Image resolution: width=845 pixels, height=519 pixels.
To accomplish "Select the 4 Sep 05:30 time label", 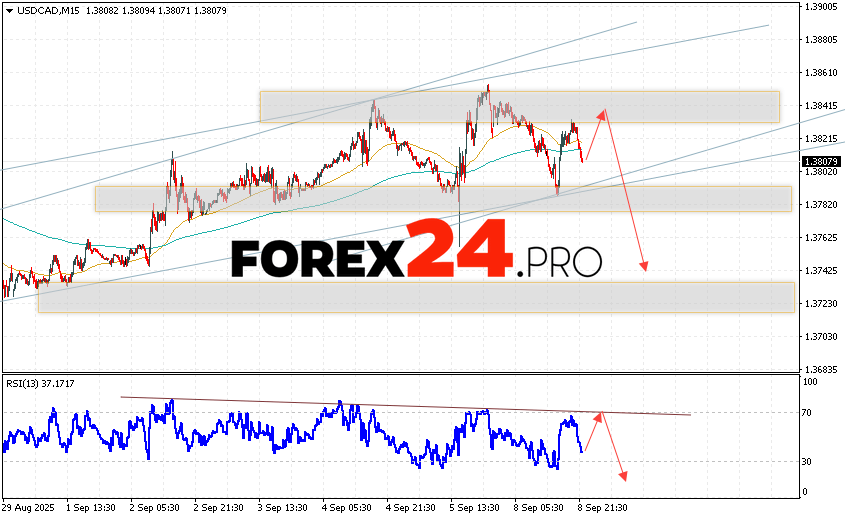I will [x=347, y=508].
